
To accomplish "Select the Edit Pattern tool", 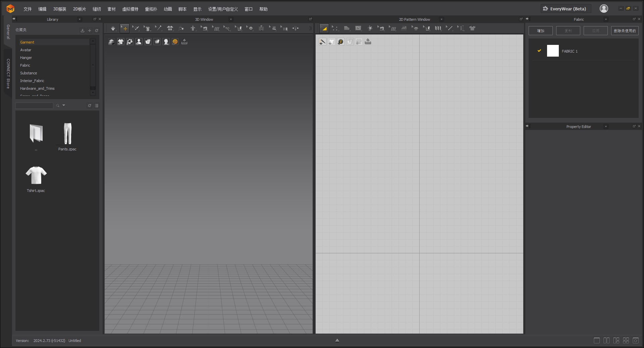I will [x=335, y=28].
